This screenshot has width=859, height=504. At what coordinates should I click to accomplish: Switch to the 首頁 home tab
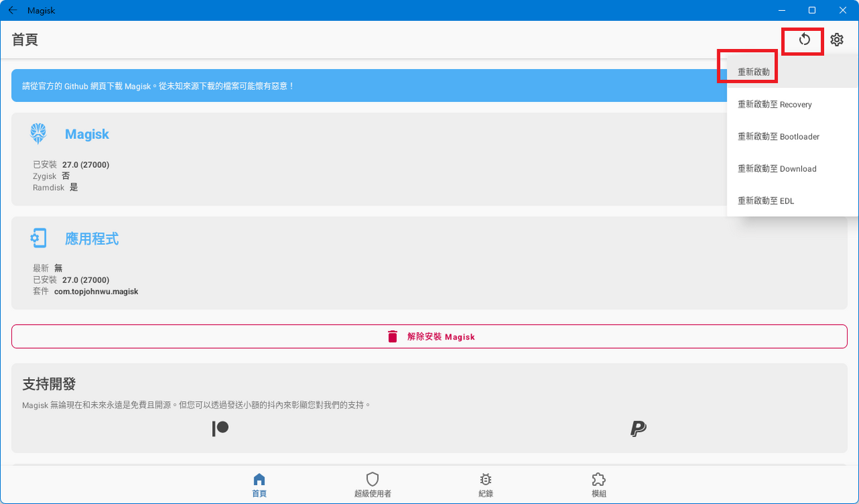click(x=259, y=485)
